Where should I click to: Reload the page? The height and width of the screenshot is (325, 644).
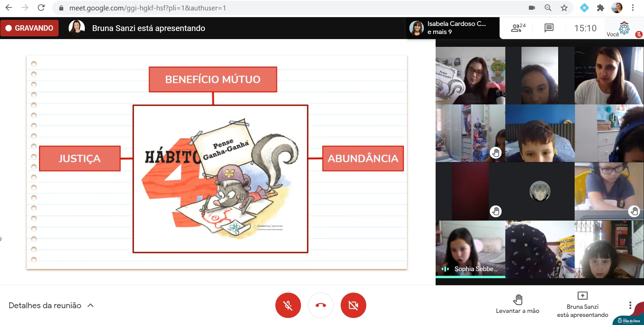(41, 8)
